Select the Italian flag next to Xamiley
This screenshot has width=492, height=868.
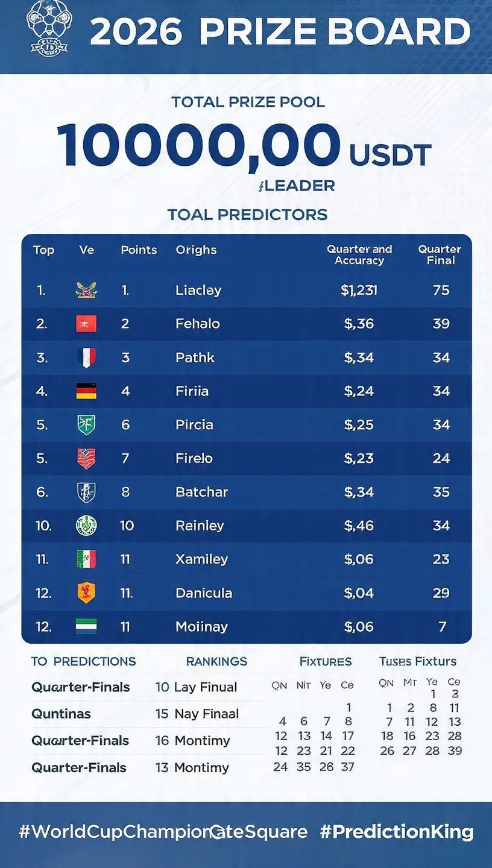[86, 559]
